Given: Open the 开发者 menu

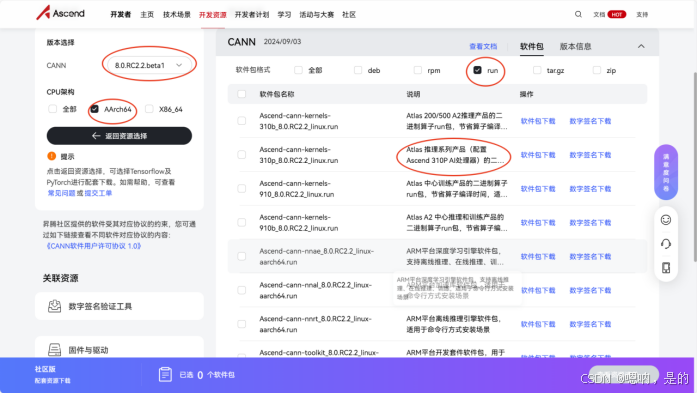Looking at the screenshot, I should click(x=121, y=15).
